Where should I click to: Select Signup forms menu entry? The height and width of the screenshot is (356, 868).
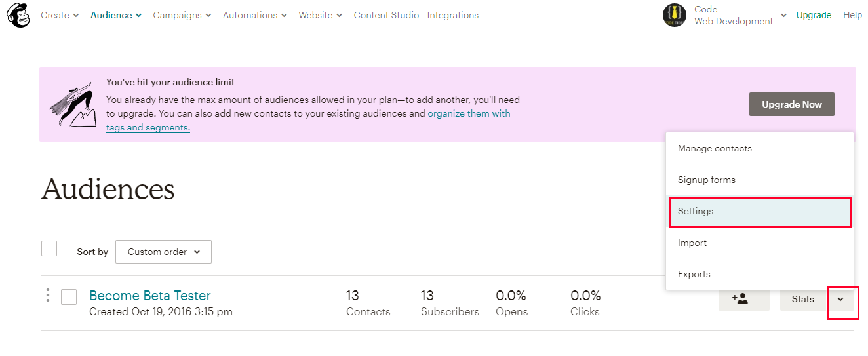click(760, 180)
